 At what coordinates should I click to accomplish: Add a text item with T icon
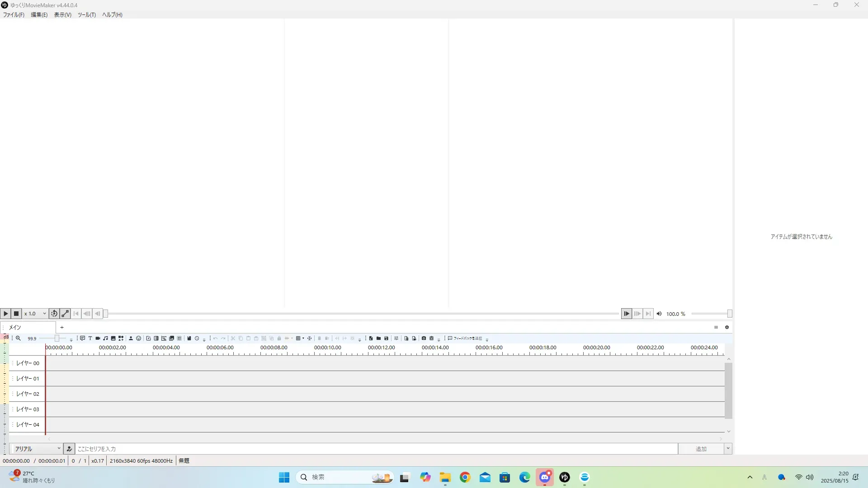pos(90,338)
